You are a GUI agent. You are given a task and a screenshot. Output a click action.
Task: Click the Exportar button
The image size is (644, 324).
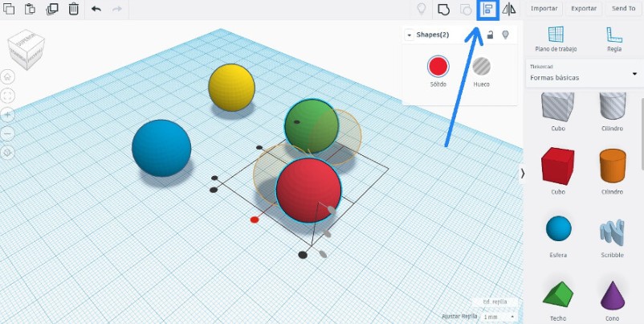584,9
